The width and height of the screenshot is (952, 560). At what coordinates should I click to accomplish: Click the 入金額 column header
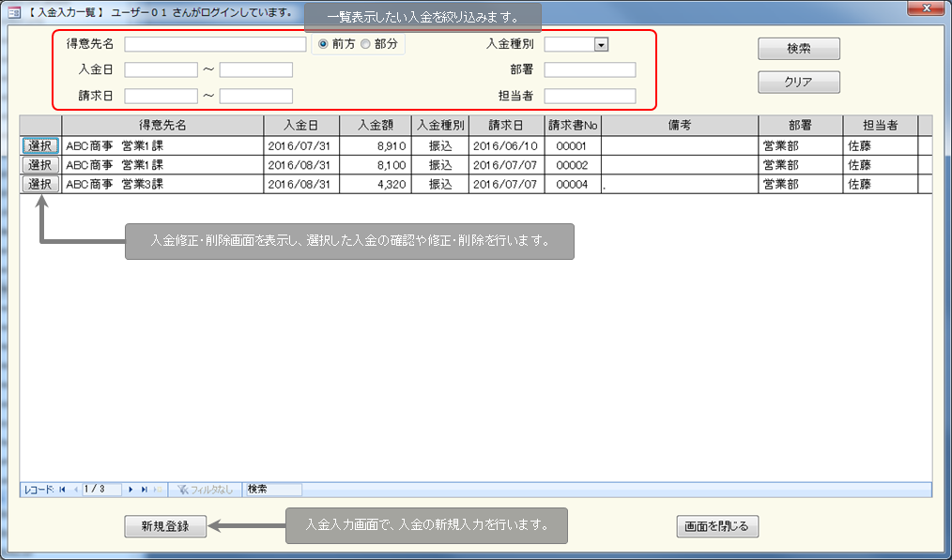(x=375, y=126)
